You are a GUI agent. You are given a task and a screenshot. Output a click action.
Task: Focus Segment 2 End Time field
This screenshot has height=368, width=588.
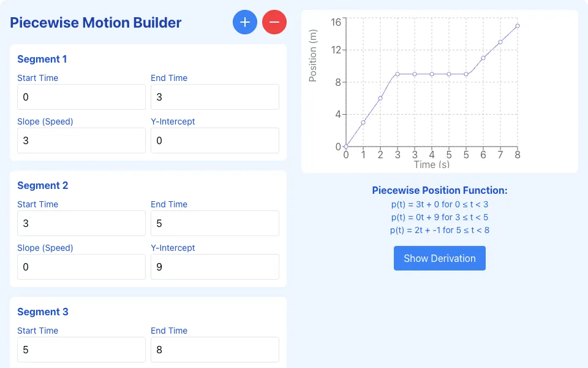[215, 223]
